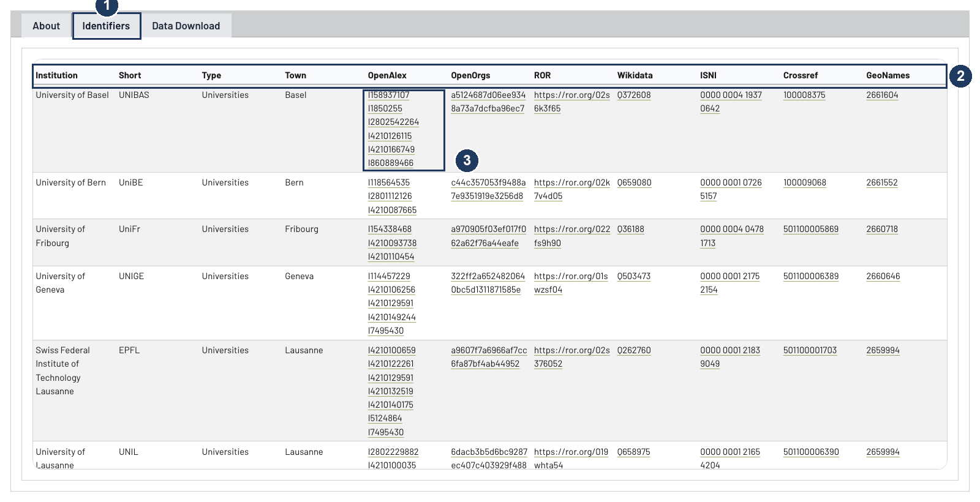Open ROR link for University of Geneva

pos(570,283)
